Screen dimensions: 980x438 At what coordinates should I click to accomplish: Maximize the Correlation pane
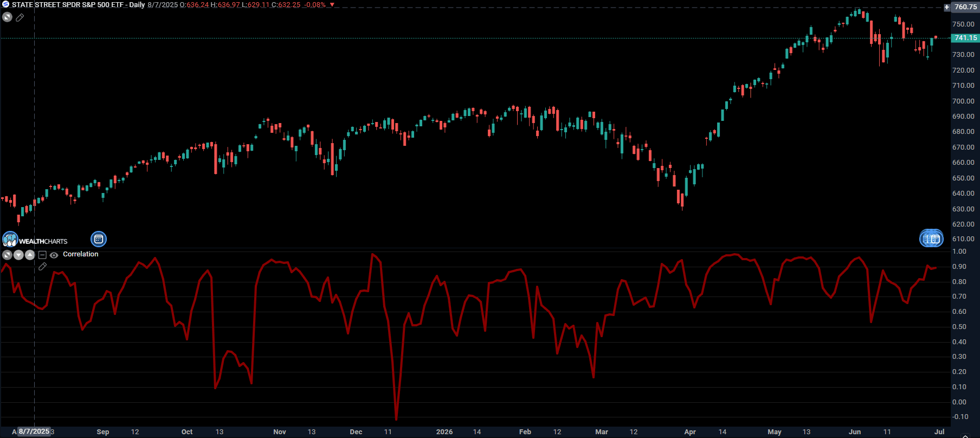point(7,255)
